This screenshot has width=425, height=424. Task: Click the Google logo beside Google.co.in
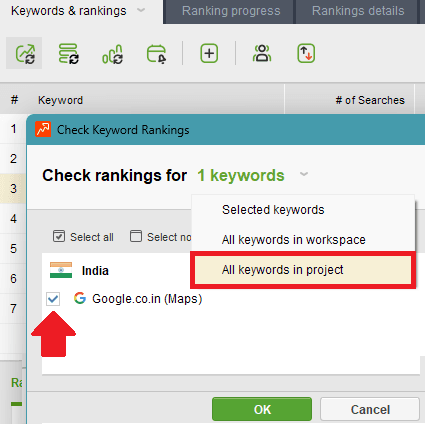(80, 298)
